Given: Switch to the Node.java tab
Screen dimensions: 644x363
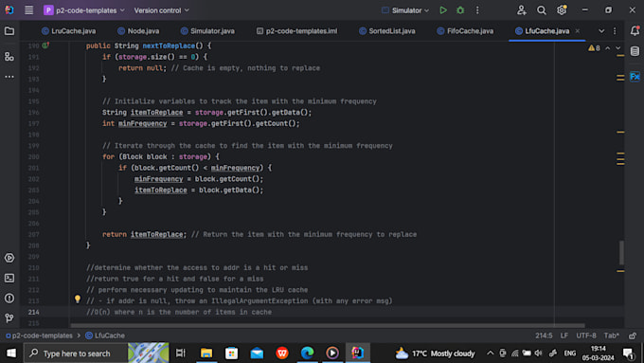Looking at the screenshot, I should coord(138,31).
